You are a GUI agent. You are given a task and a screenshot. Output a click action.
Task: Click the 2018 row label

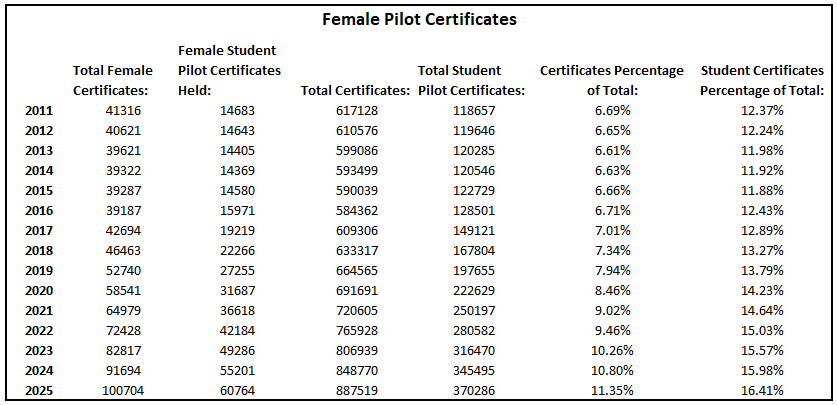(39, 250)
